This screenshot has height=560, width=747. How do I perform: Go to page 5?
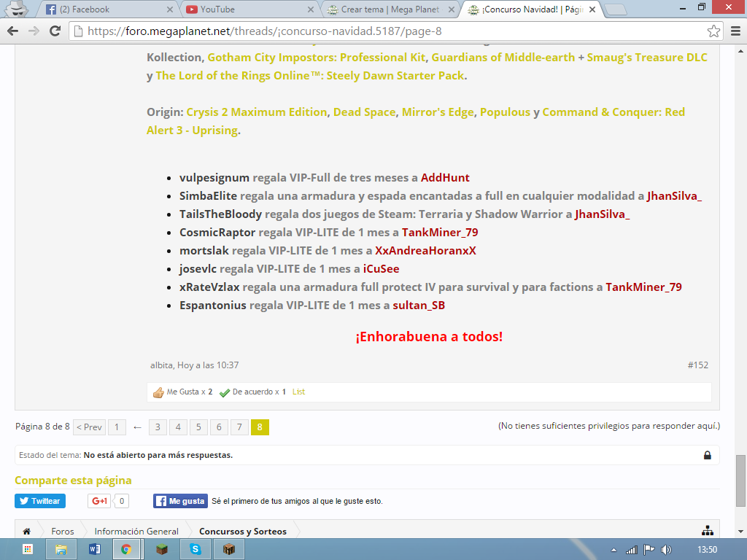click(x=198, y=427)
